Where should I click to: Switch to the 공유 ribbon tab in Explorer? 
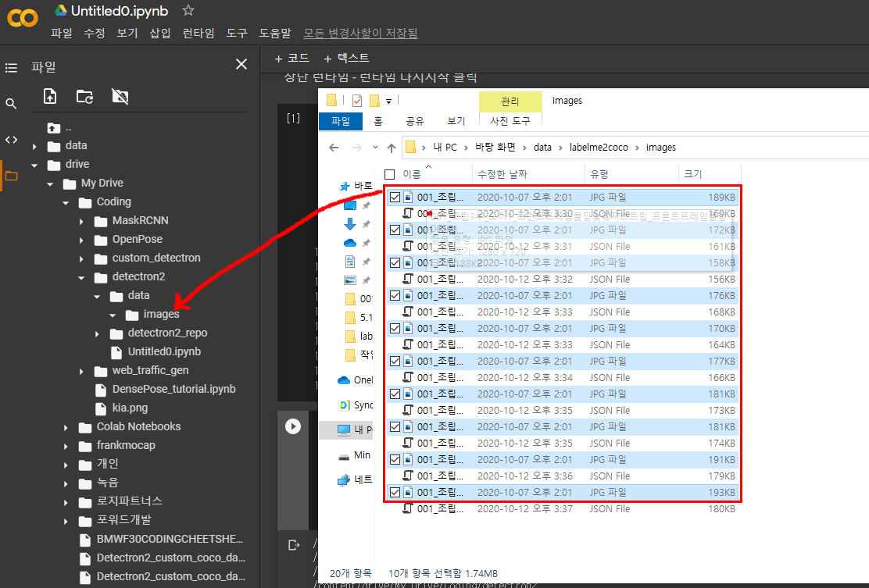tap(414, 121)
